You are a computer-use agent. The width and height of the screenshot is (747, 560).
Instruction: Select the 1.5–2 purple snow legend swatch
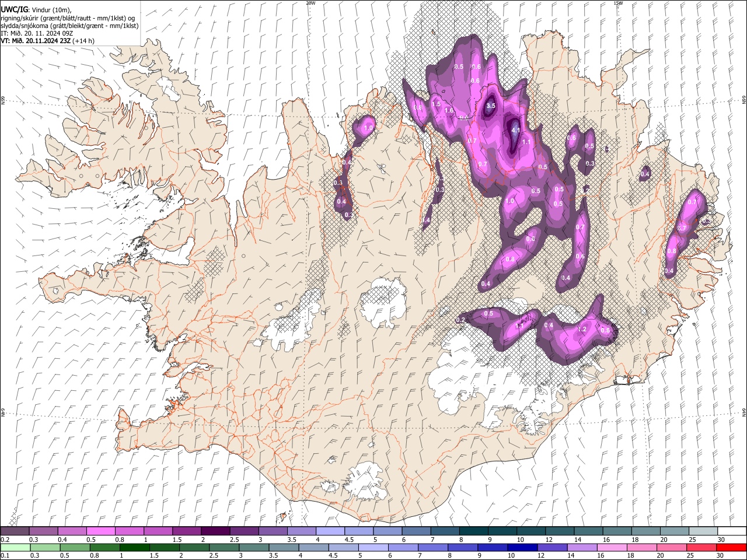click(x=187, y=531)
